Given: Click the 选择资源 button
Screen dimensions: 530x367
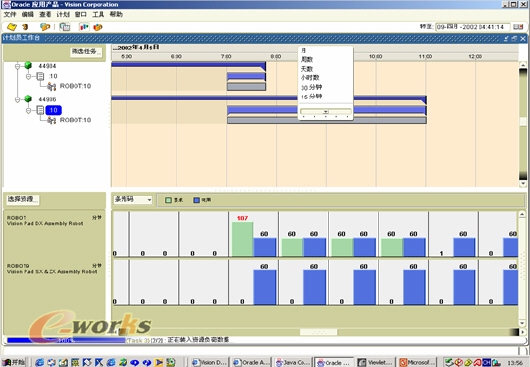Looking at the screenshot, I should [x=22, y=199].
